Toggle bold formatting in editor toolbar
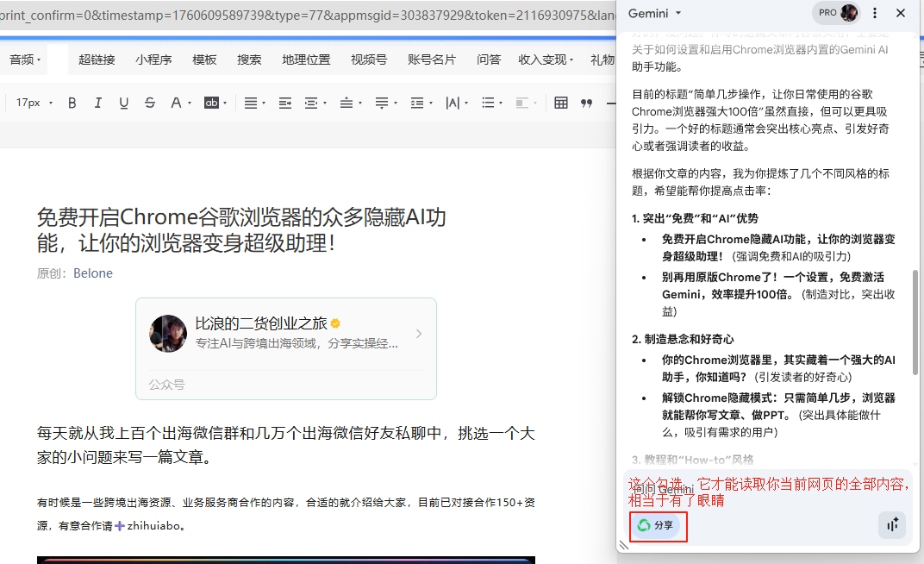The width and height of the screenshot is (924, 564). point(72,103)
